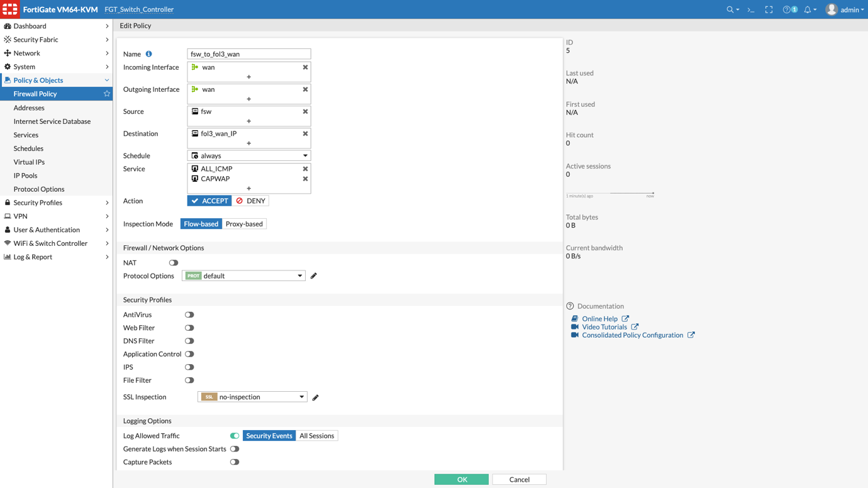Open the Schedule dropdown showing always
868x488 pixels.
coord(248,155)
